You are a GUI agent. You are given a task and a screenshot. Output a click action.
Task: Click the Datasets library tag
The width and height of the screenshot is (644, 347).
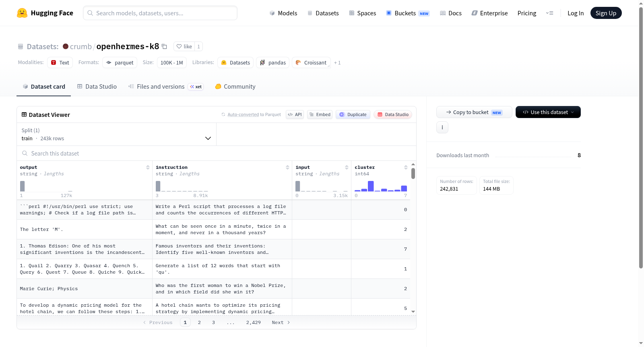[235, 62]
